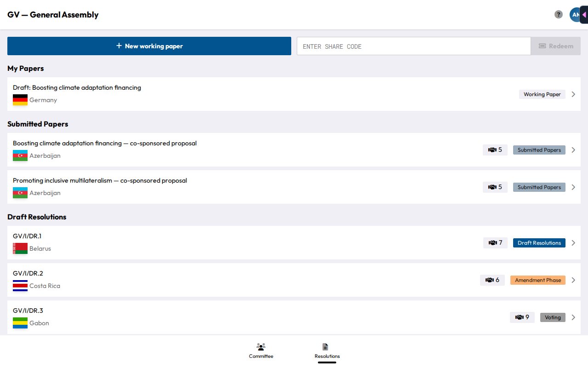Create a New working paper
This screenshot has height=368, width=588.
[149, 46]
